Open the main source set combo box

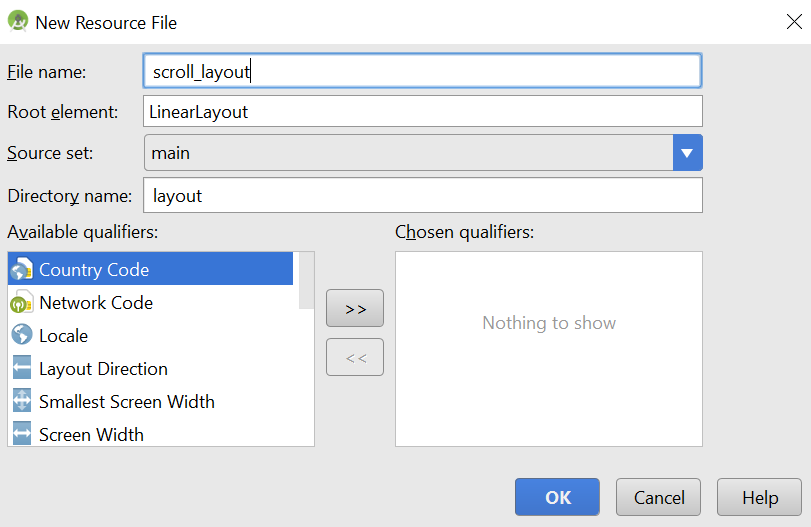click(423, 153)
